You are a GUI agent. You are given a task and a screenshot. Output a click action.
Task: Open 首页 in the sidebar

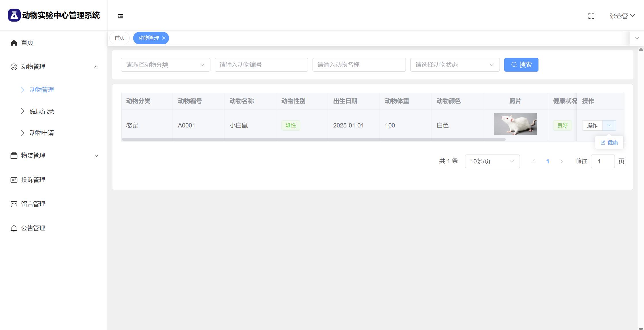[27, 43]
